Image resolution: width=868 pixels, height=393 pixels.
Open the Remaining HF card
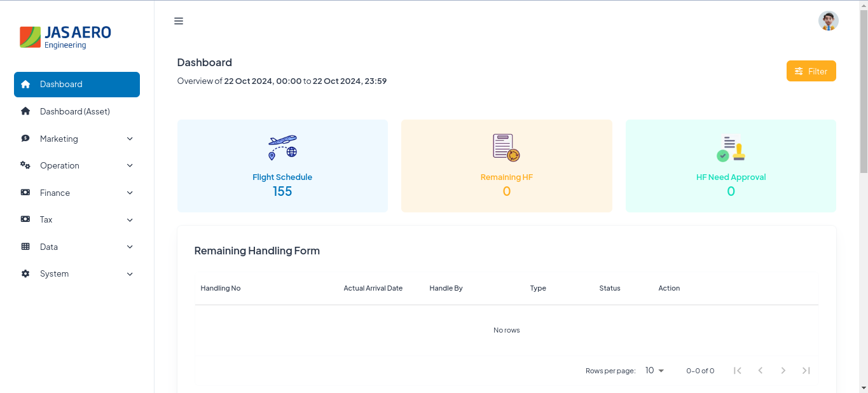coord(507,166)
